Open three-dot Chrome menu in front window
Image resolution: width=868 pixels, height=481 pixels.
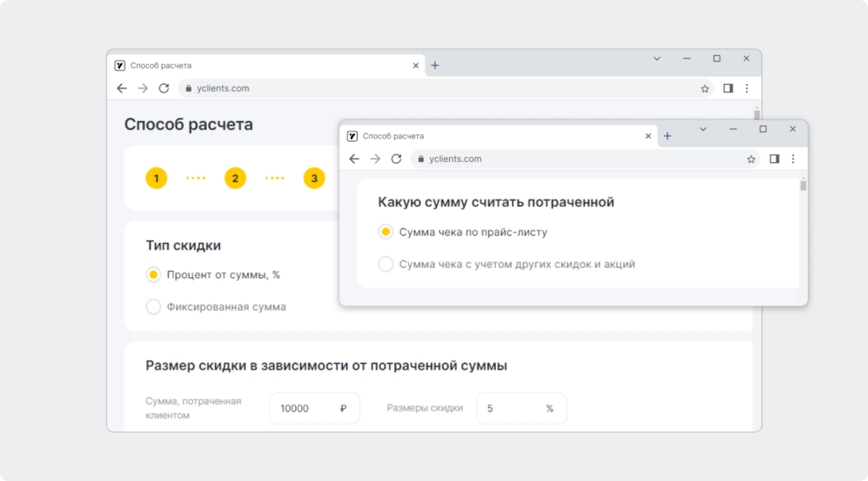(793, 159)
